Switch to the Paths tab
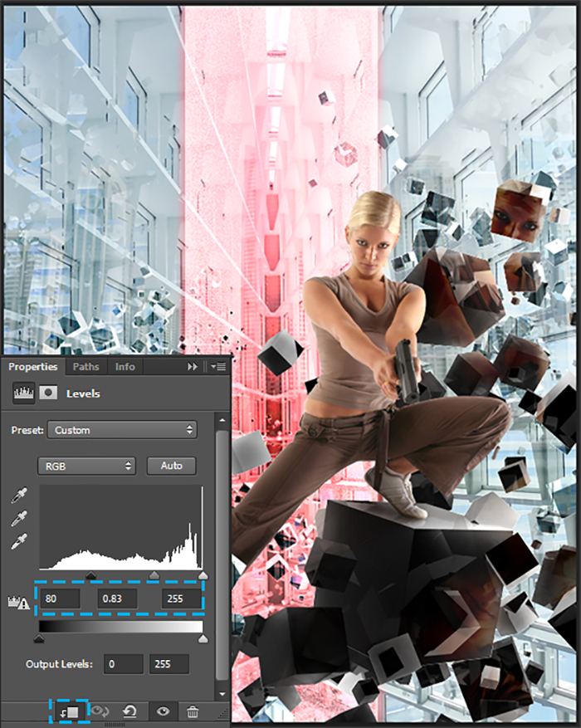581x728 pixels. 85,367
